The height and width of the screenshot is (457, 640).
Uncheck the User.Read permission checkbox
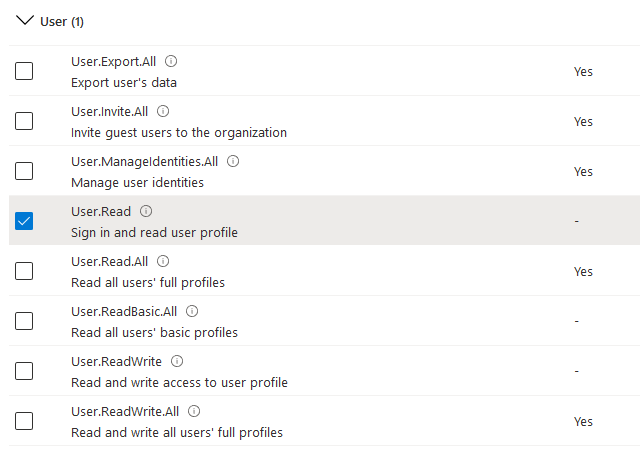coord(24,221)
